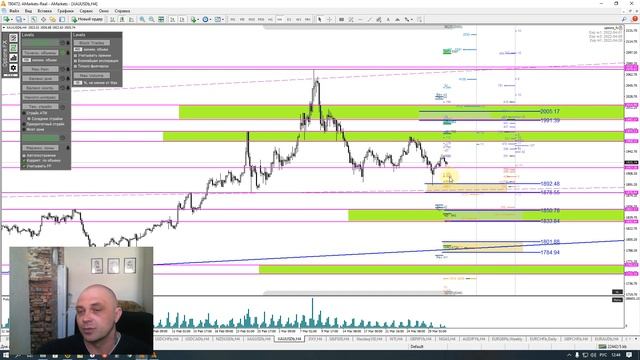Image resolution: width=640 pixels, height=360 pixels.
Task: Select the cursor arrow tool
Action: [320, 19]
